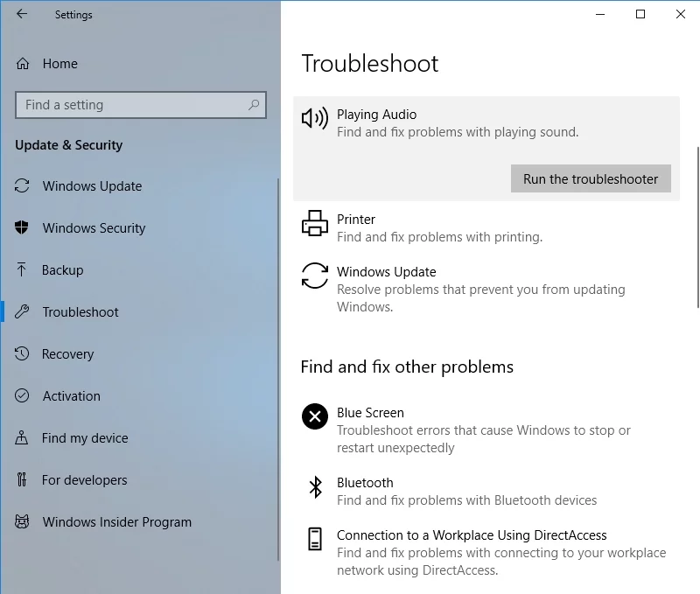The height and width of the screenshot is (594, 700).
Task: Go to For developers settings page
Action: pyautogui.click(x=84, y=480)
